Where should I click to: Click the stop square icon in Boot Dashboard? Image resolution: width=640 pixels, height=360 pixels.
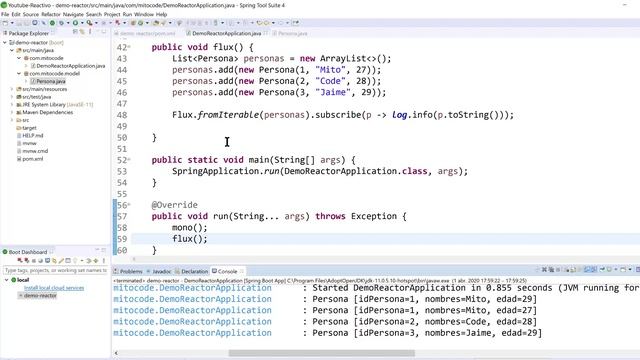click(x=34, y=260)
